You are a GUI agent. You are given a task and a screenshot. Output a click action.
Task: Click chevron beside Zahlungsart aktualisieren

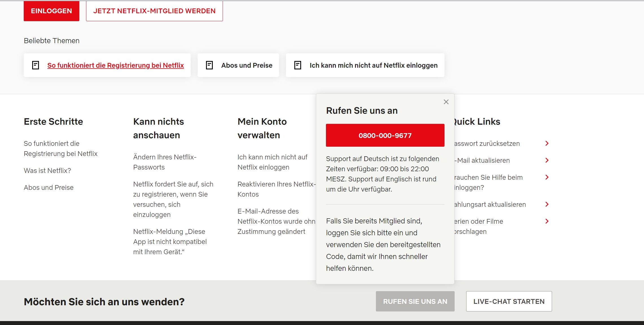(547, 204)
